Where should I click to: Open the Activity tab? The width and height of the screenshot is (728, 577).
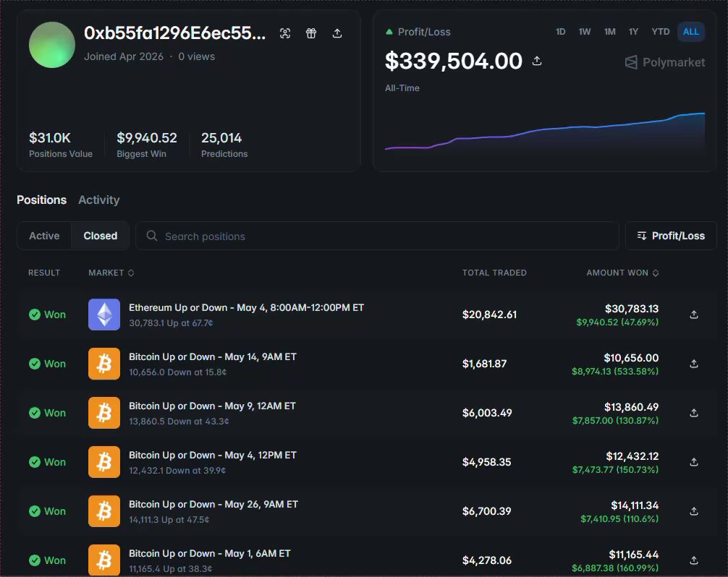pos(99,200)
